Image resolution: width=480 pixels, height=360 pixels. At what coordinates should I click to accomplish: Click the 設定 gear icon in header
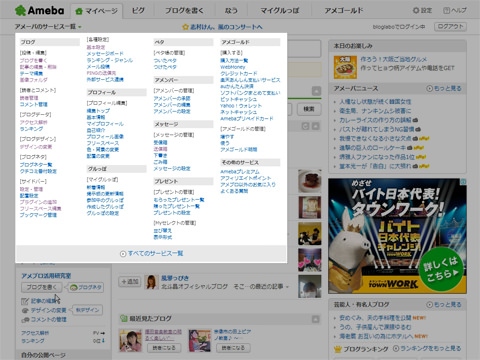416,11
